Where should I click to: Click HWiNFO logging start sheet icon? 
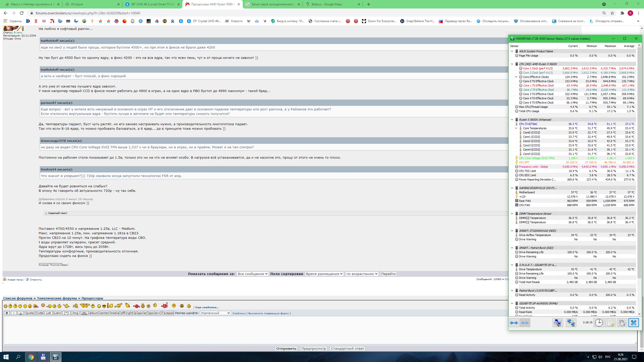pos(610,323)
